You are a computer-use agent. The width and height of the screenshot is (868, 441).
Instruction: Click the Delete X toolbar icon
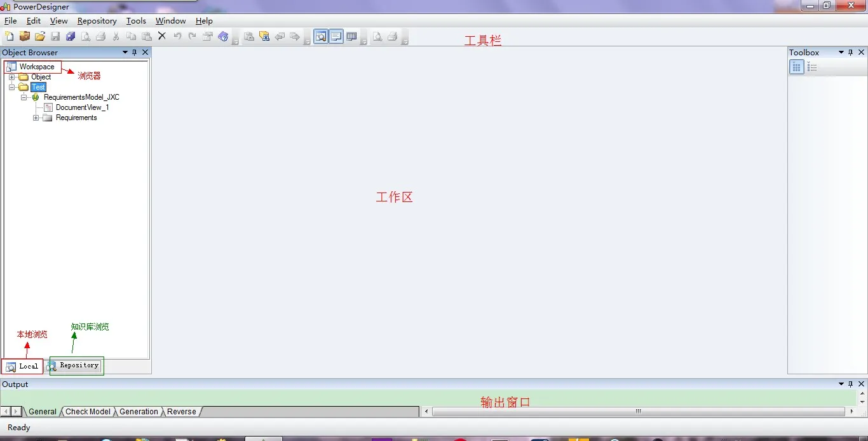pos(162,36)
